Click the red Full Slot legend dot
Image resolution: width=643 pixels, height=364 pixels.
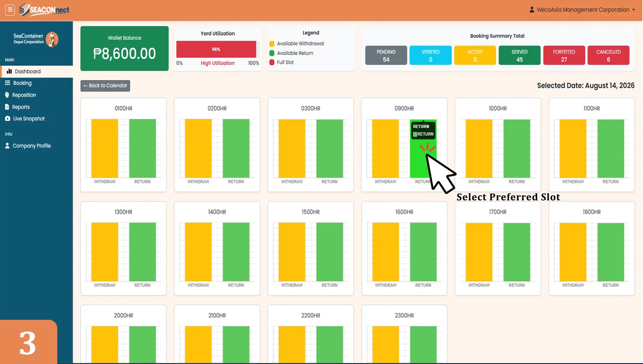(x=272, y=62)
